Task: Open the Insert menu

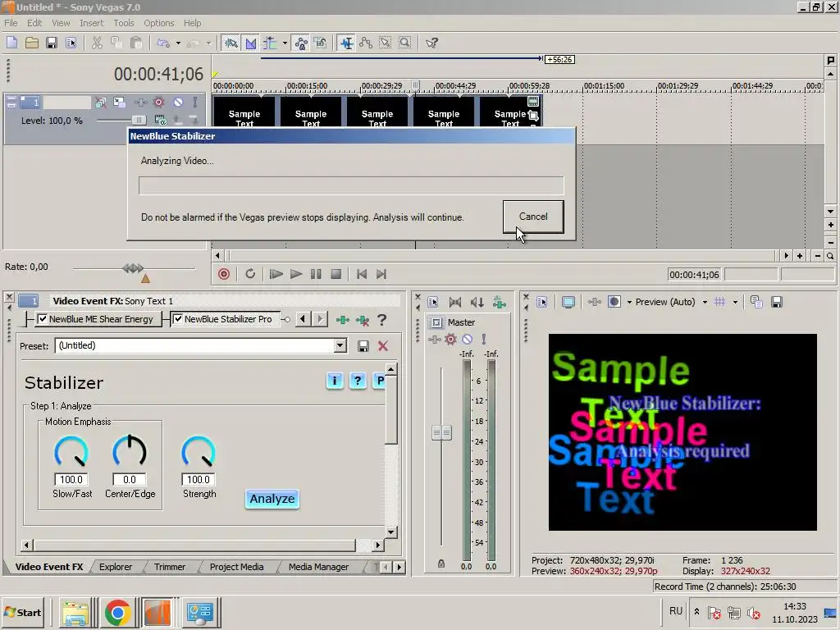Action: tap(92, 23)
